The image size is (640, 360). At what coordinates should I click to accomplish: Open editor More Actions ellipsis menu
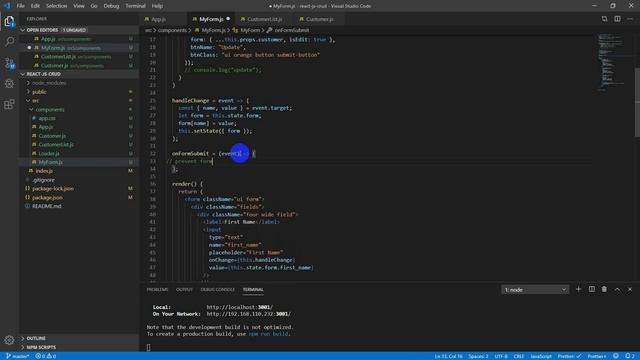coord(630,19)
